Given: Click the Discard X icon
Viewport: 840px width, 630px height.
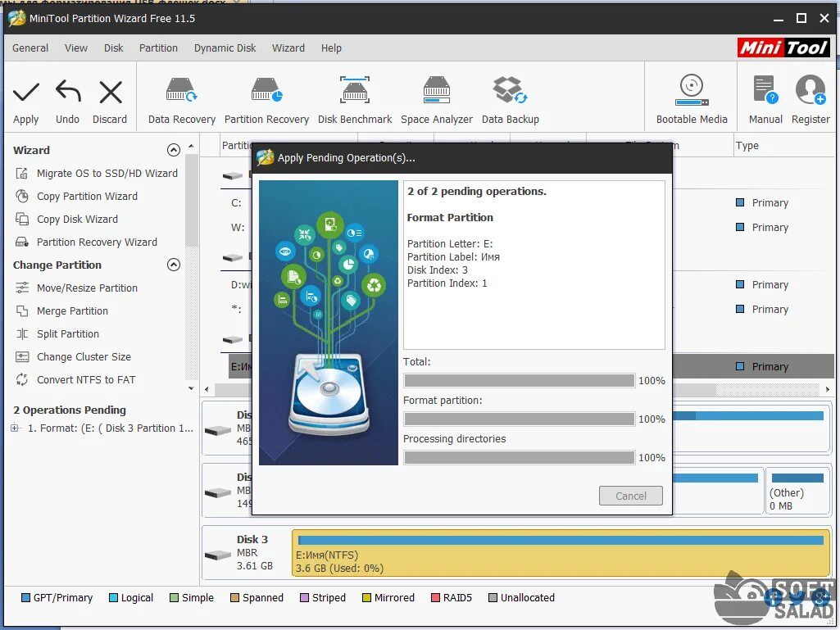Looking at the screenshot, I should (x=111, y=92).
